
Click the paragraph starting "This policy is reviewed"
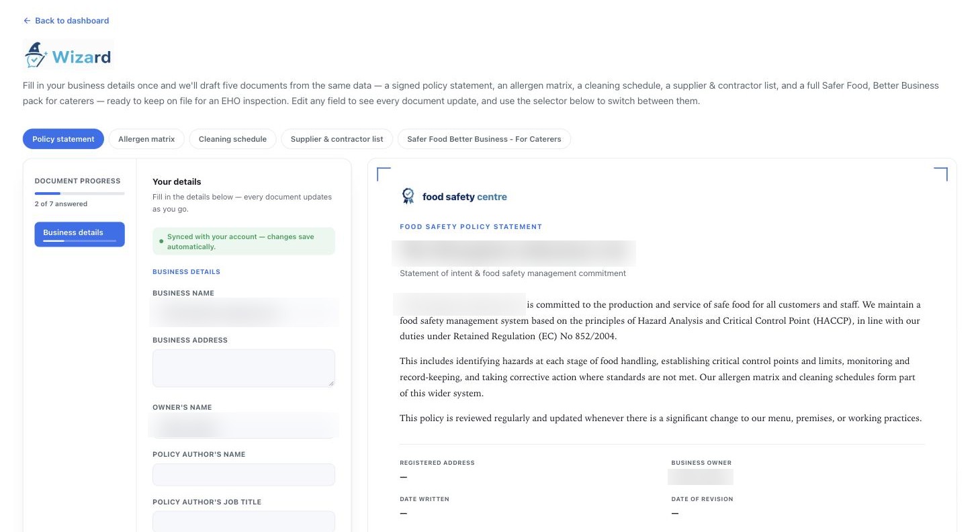pyautogui.click(x=661, y=418)
